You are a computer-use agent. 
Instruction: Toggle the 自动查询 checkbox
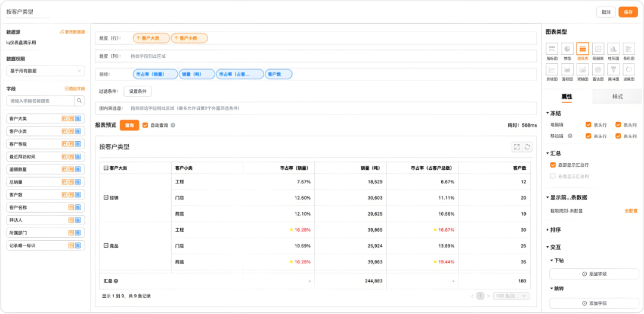click(145, 125)
